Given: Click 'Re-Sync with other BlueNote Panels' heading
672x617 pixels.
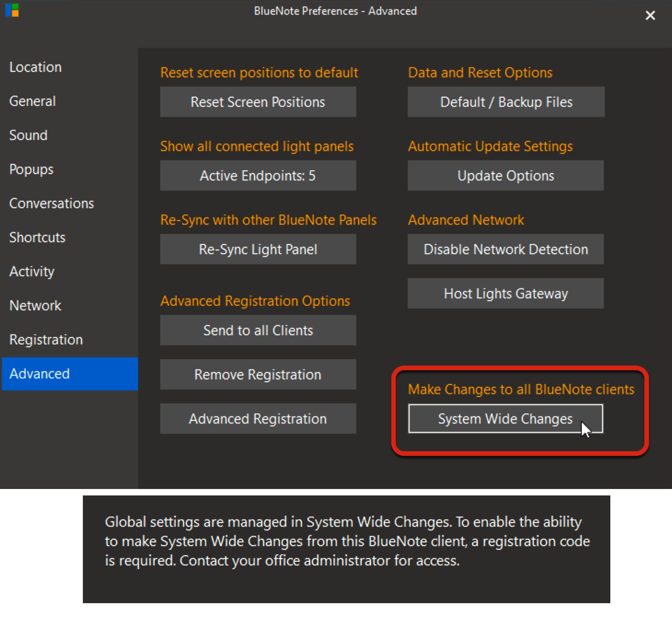Looking at the screenshot, I should click(x=268, y=220).
